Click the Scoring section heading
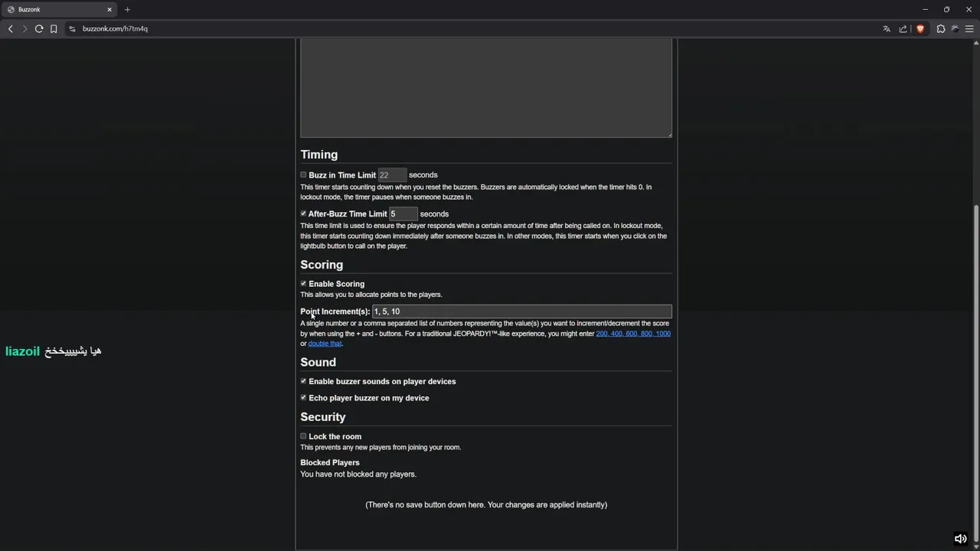 pos(322,265)
